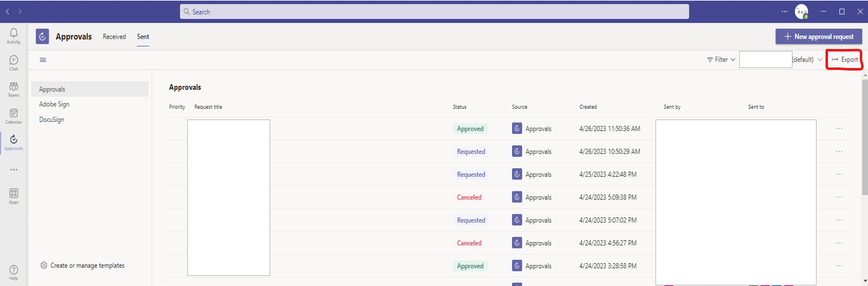Open the (default) view dropdown
Screen dimensions: 868x286
[x=807, y=60]
